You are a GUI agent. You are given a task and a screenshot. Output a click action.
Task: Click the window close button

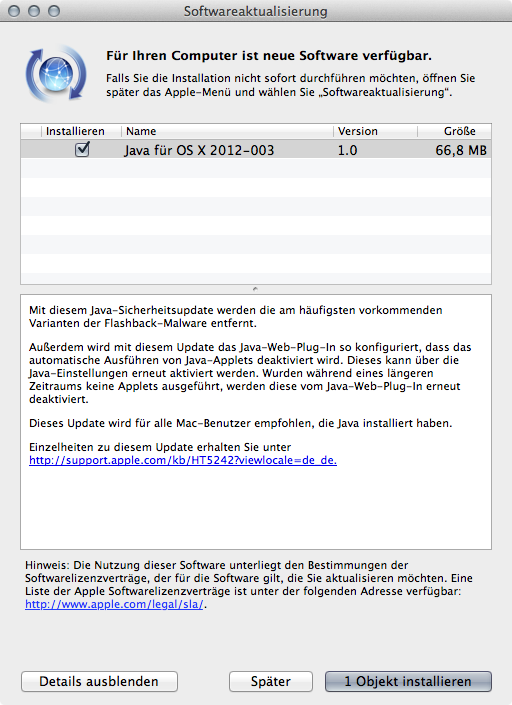coord(14,11)
